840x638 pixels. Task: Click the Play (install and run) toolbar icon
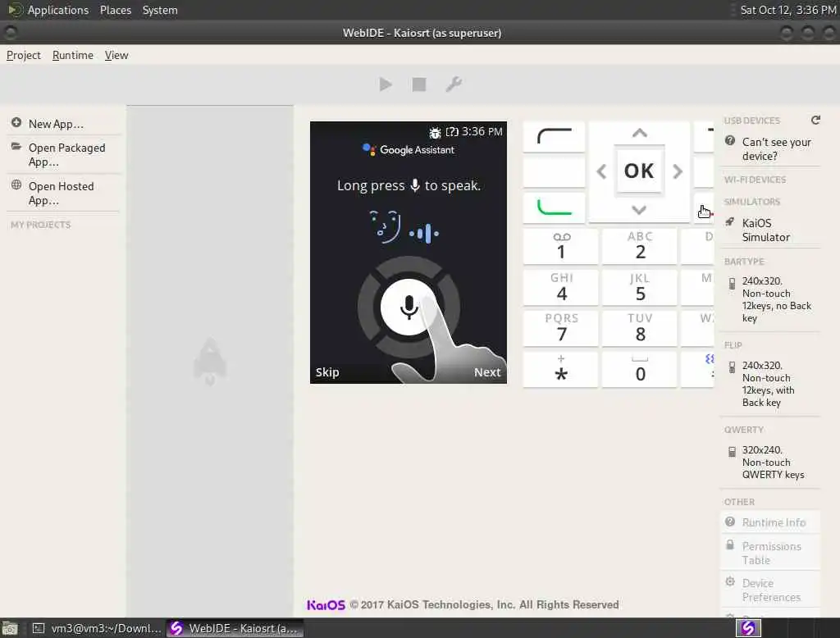point(386,84)
